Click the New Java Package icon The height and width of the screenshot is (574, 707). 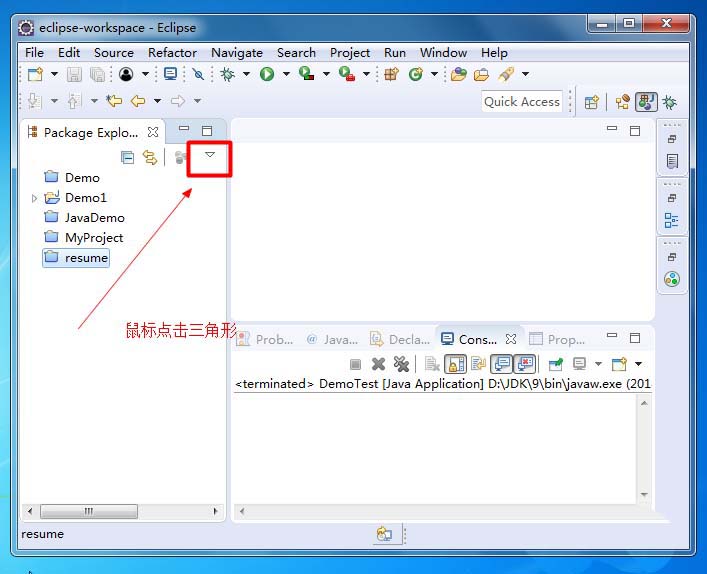[x=391, y=74]
